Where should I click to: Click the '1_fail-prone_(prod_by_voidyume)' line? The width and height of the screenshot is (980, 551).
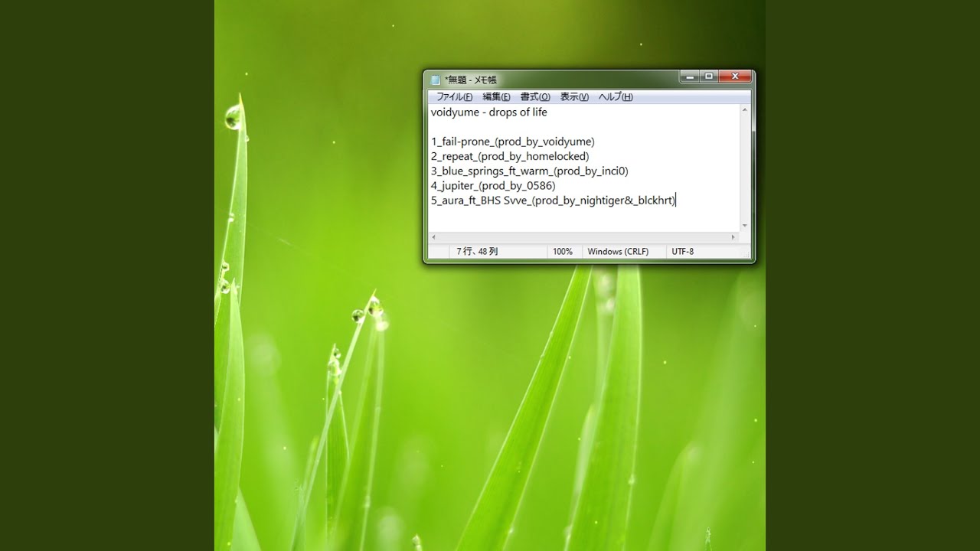(512, 142)
